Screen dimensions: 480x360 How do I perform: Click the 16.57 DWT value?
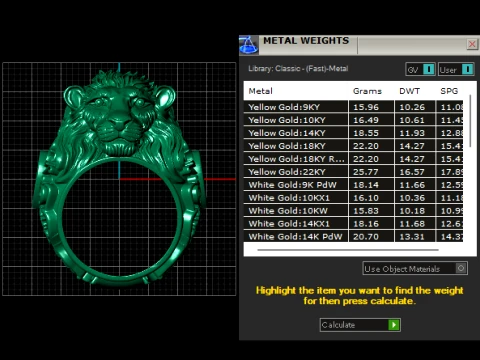pos(412,172)
